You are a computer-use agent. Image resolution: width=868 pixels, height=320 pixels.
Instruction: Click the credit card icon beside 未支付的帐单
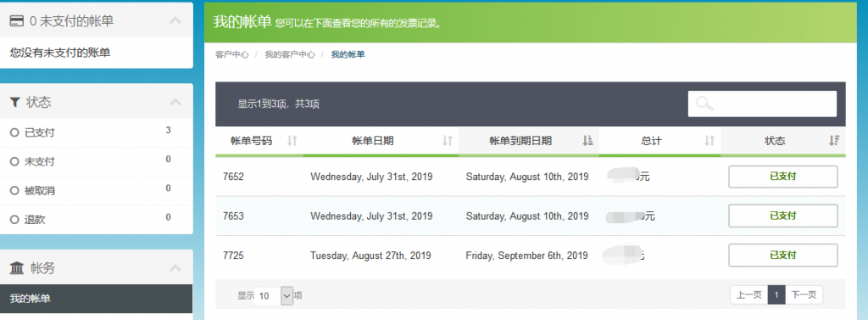coord(17,21)
